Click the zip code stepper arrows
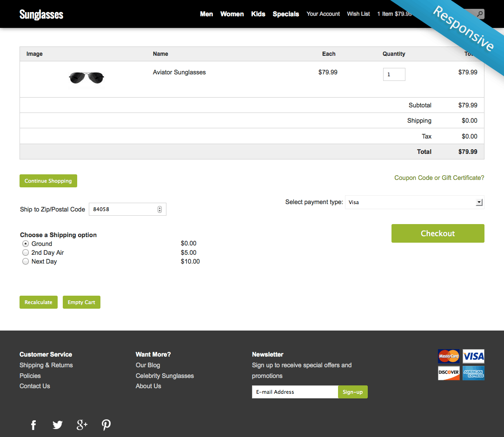This screenshot has width=504, height=437. pos(159,209)
